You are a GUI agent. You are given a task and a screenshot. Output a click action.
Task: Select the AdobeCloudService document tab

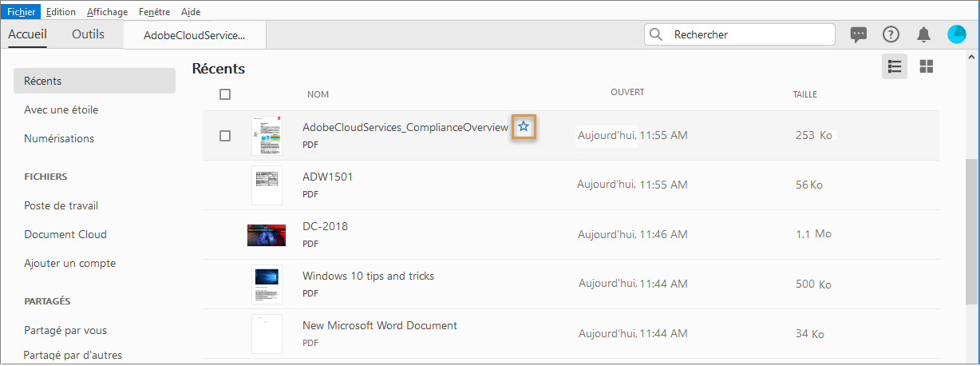[194, 35]
